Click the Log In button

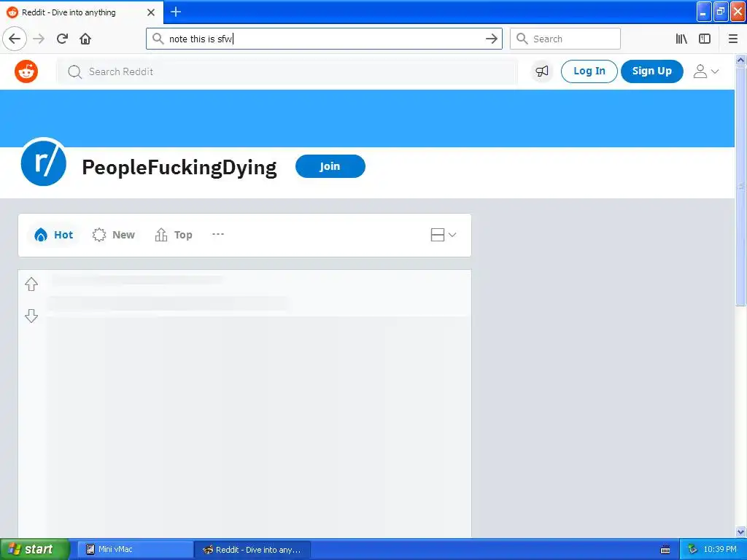pos(589,71)
